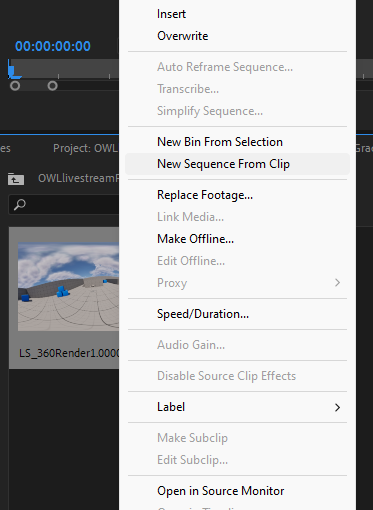Click the folder-up navigation icon

(16, 179)
